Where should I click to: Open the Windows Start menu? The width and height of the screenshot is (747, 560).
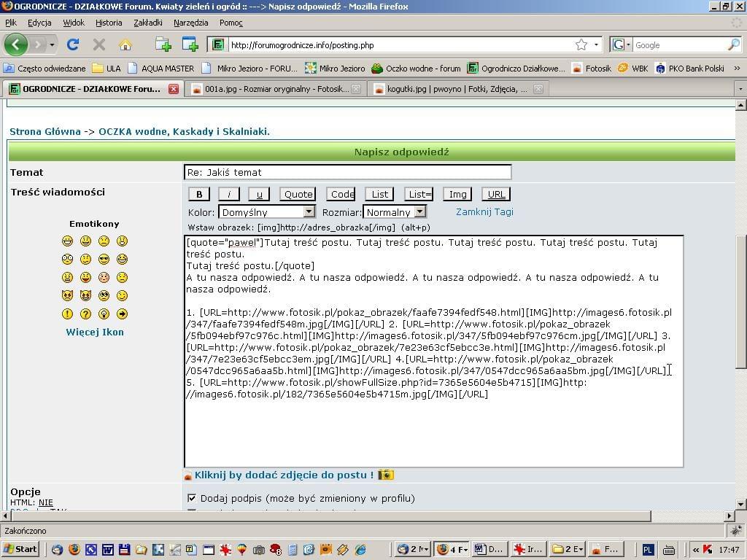20,549
